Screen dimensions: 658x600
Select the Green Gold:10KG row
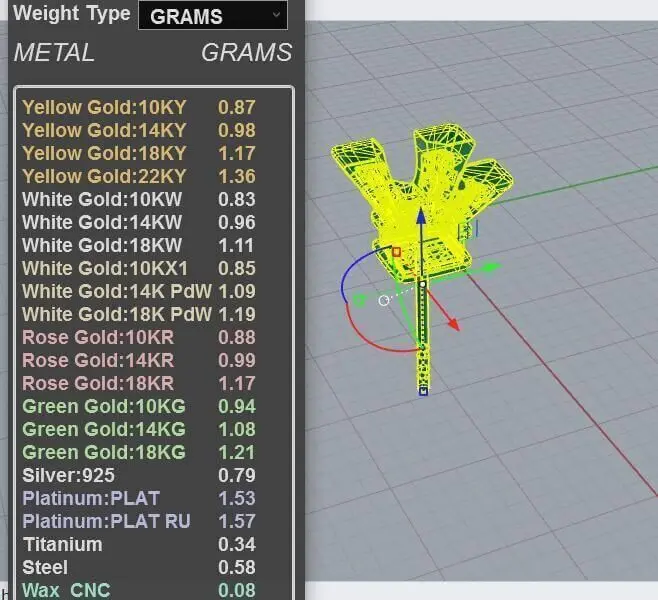[x=139, y=406]
